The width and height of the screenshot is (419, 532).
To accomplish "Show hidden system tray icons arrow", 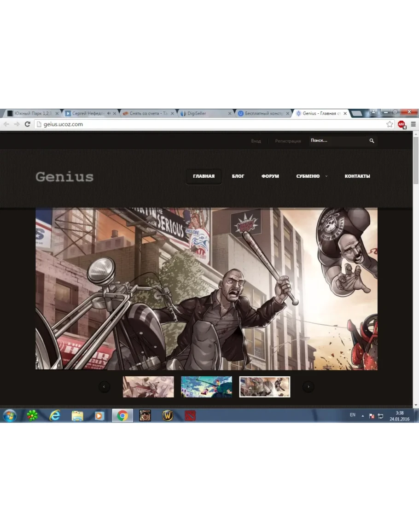I will [363, 416].
